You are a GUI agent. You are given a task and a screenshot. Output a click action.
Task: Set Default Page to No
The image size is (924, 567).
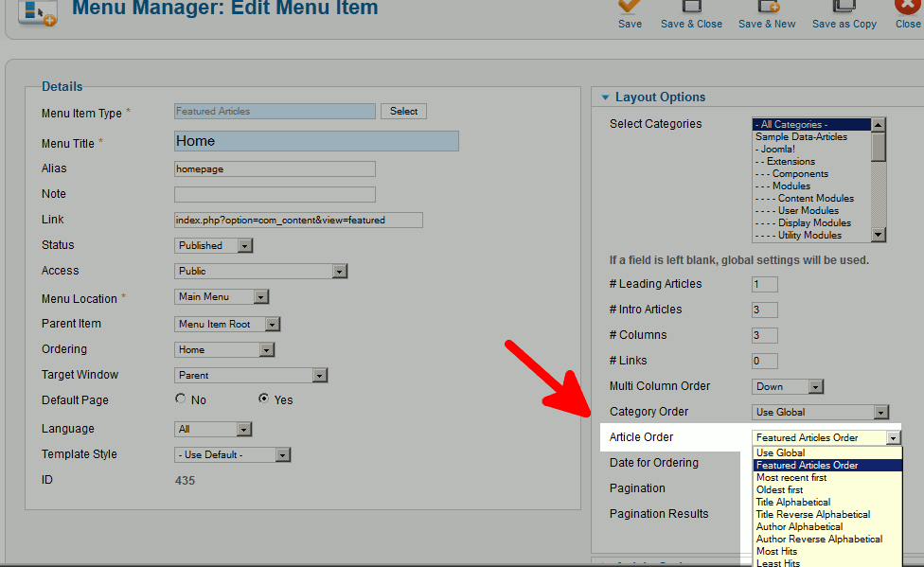(x=181, y=399)
